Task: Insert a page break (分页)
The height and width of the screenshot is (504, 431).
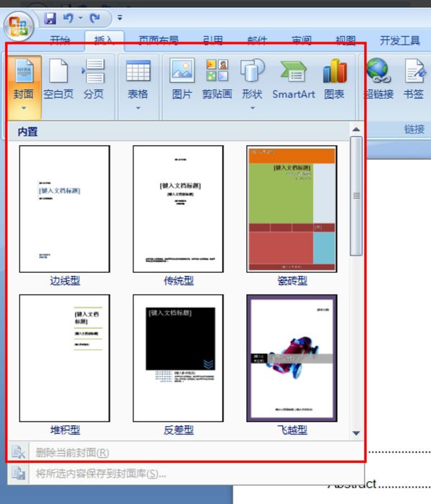Action: click(93, 80)
